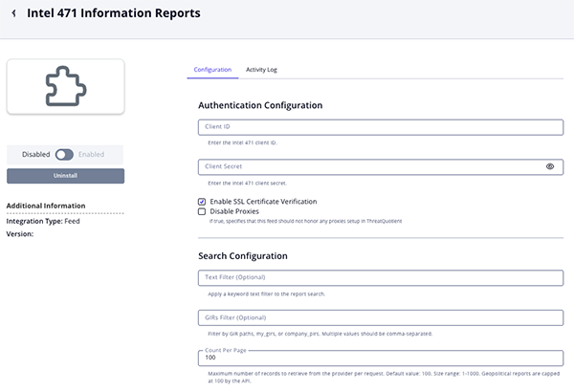Click the Version label in the sidebar

coord(20,234)
